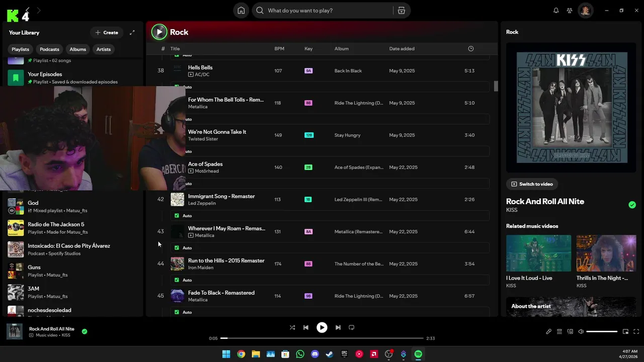Open Friend Activity icon
Viewport: 644px width, 362px height.
pos(570,11)
